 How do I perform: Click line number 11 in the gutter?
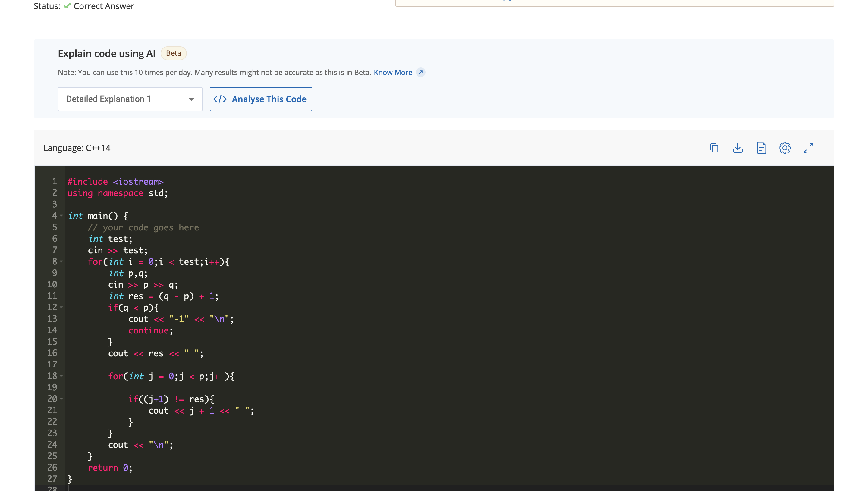coord(53,296)
